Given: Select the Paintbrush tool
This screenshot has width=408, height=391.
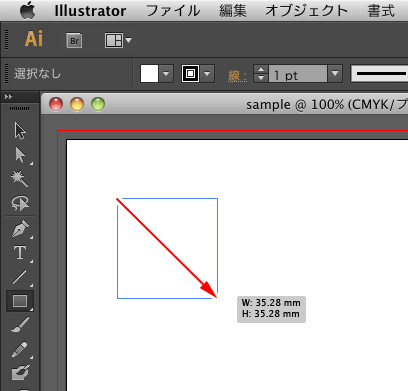Looking at the screenshot, I should coord(20,325).
